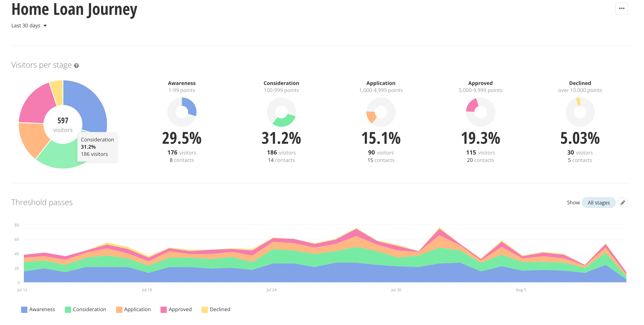The height and width of the screenshot is (325, 644).
Task: Open the three-dot options menu
Action: pos(621,8)
